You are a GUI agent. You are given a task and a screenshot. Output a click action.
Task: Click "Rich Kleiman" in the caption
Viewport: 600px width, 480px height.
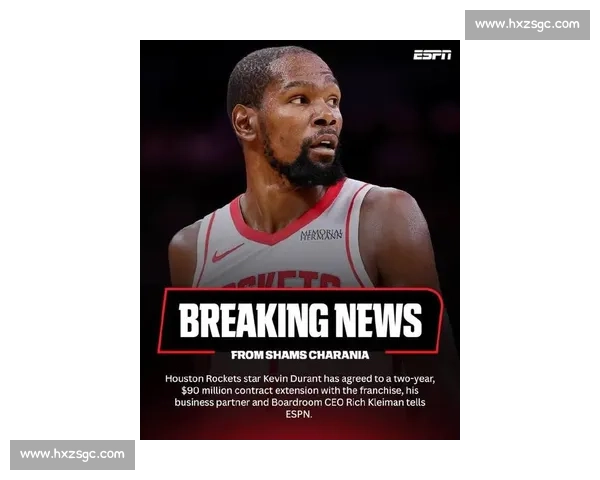391,402
